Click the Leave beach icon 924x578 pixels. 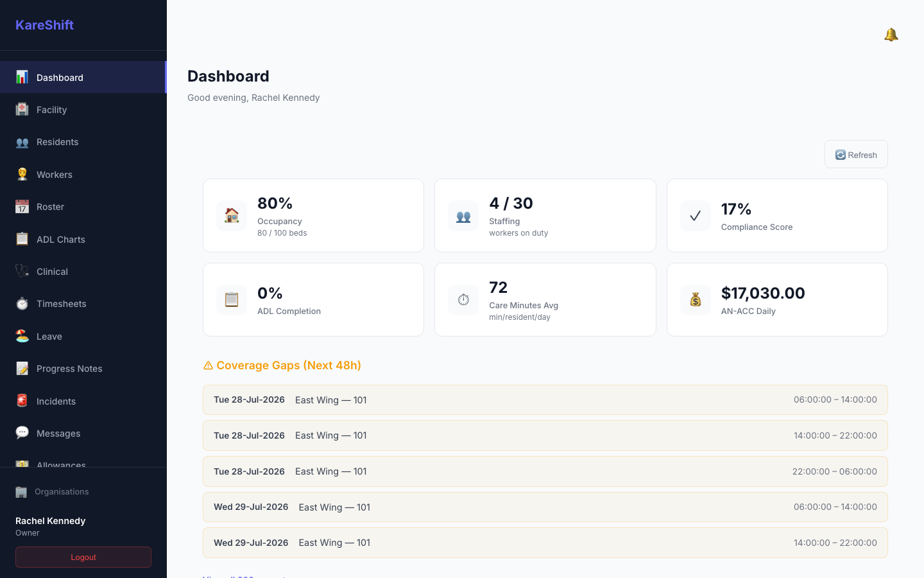tap(22, 336)
